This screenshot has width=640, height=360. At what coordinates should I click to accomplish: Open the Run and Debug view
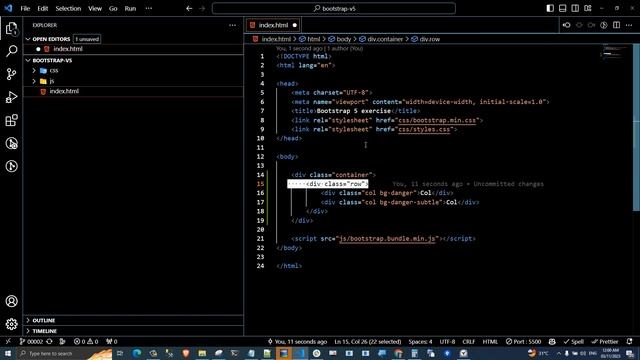point(11,97)
